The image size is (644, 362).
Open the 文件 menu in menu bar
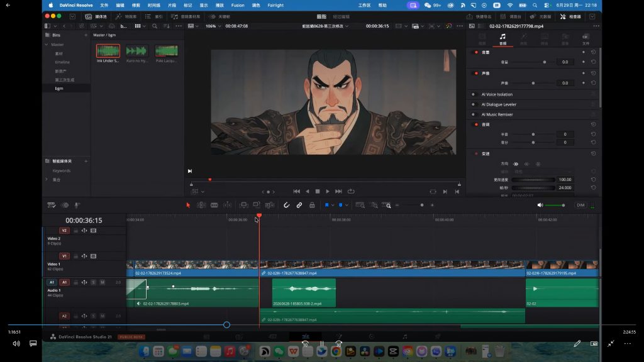tap(104, 5)
